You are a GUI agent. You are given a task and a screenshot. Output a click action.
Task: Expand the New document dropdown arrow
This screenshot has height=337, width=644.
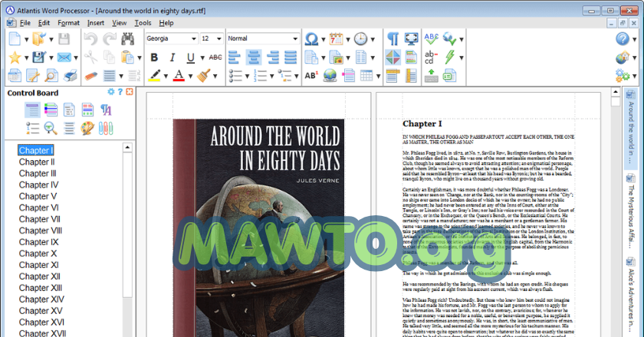pyautogui.click(x=26, y=39)
